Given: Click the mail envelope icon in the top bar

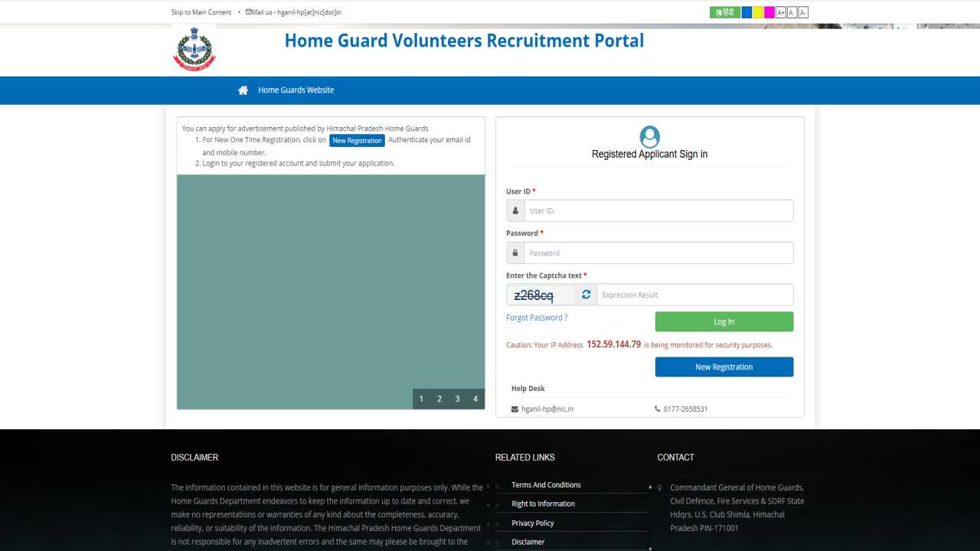Looking at the screenshot, I should 247,11.
